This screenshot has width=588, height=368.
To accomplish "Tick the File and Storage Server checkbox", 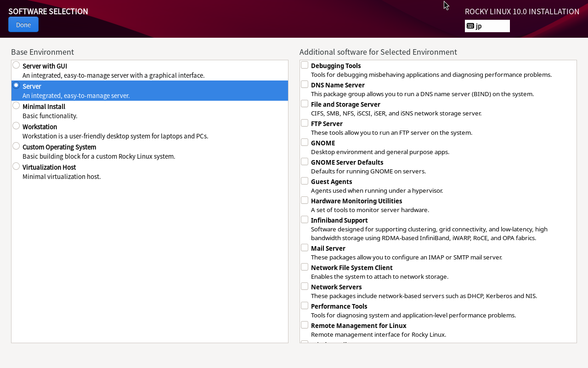I will click(305, 103).
